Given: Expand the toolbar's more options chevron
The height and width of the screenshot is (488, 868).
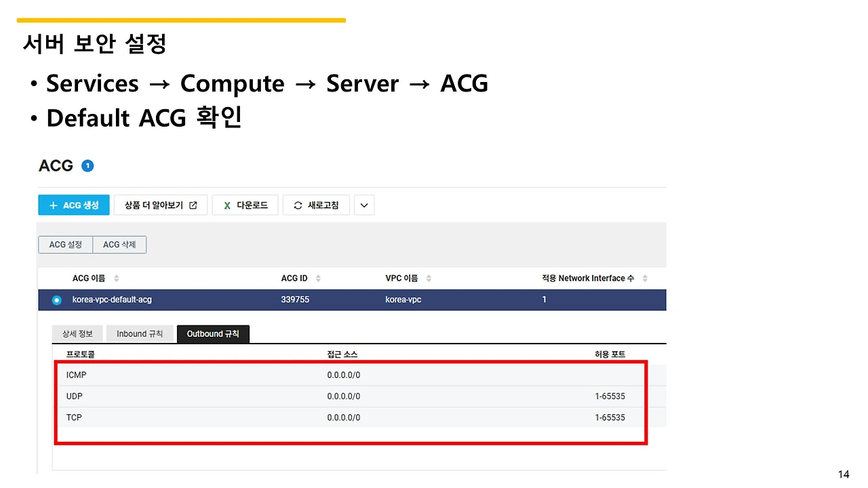Looking at the screenshot, I should click(364, 205).
